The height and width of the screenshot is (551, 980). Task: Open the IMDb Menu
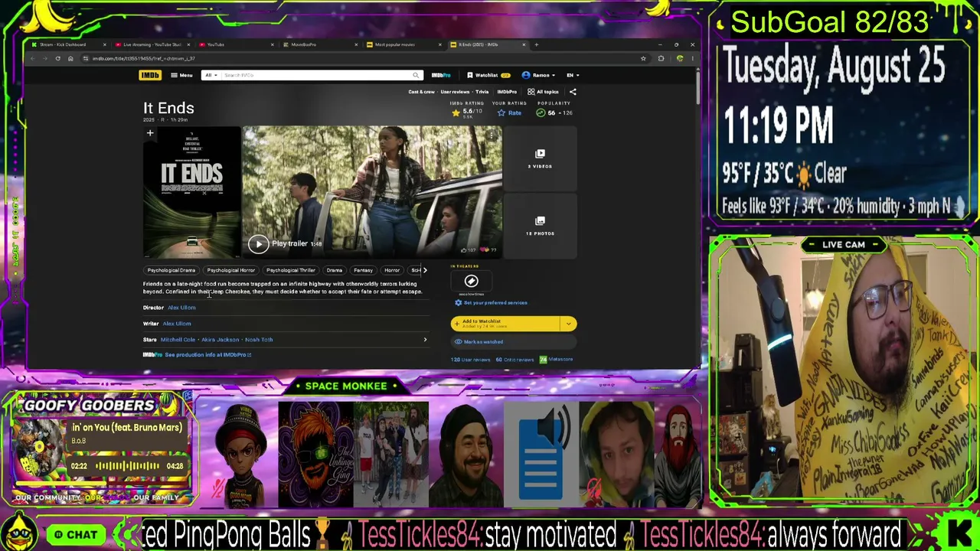coord(181,75)
